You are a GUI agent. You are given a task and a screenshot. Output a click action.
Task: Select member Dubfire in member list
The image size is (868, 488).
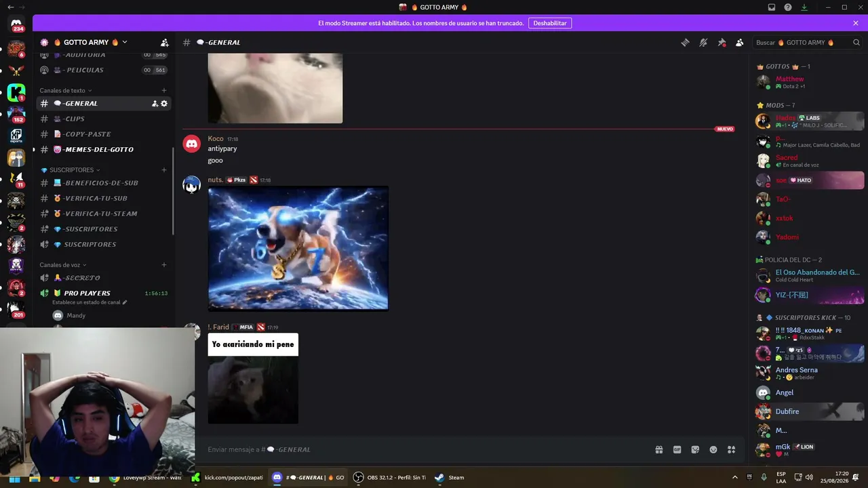pos(810,411)
